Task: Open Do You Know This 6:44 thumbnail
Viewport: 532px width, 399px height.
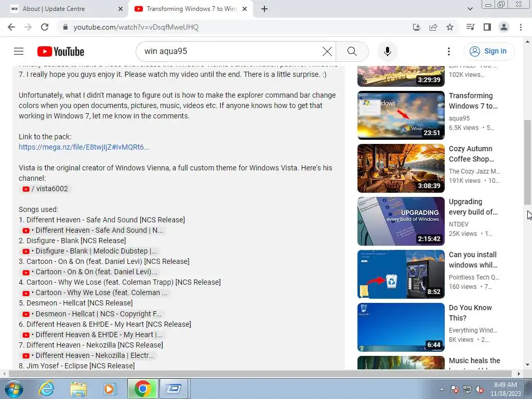Action: [x=401, y=327]
